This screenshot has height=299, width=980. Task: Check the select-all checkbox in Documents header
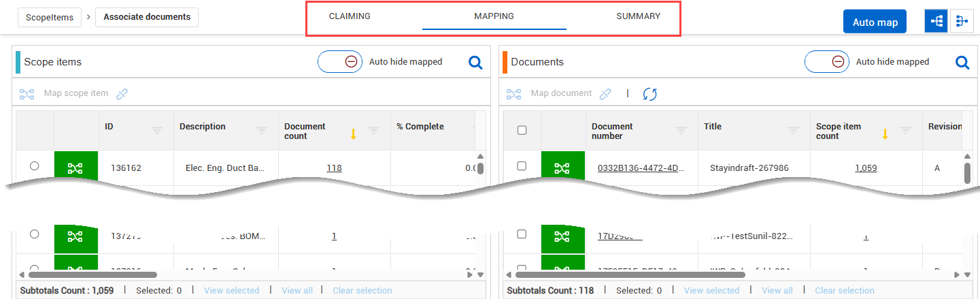522,131
